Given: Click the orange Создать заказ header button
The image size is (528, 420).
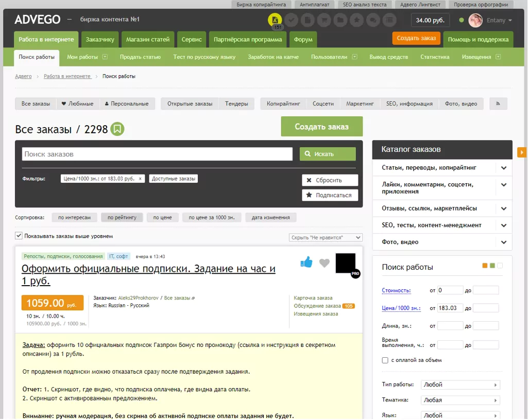Looking at the screenshot, I should pos(416,38).
